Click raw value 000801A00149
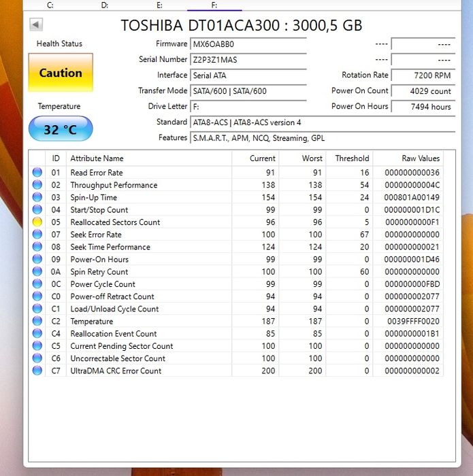The width and height of the screenshot is (473, 476). tap(412, 197)
